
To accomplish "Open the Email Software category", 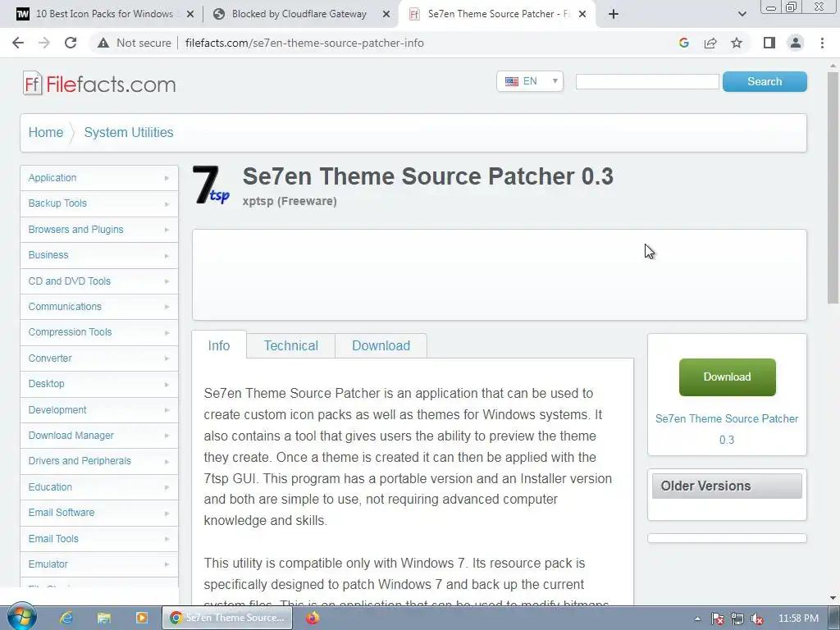I will [99, 513].
